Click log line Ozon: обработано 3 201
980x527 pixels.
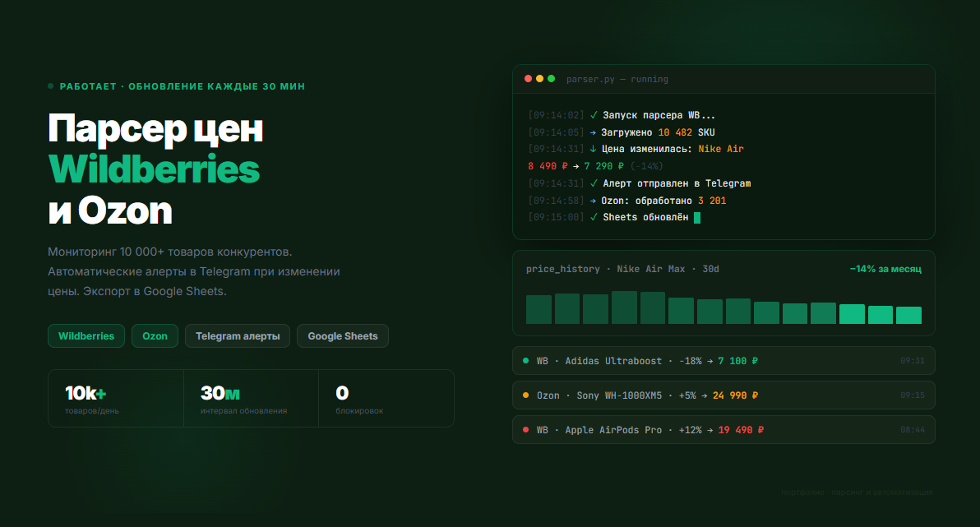point(626,201)
